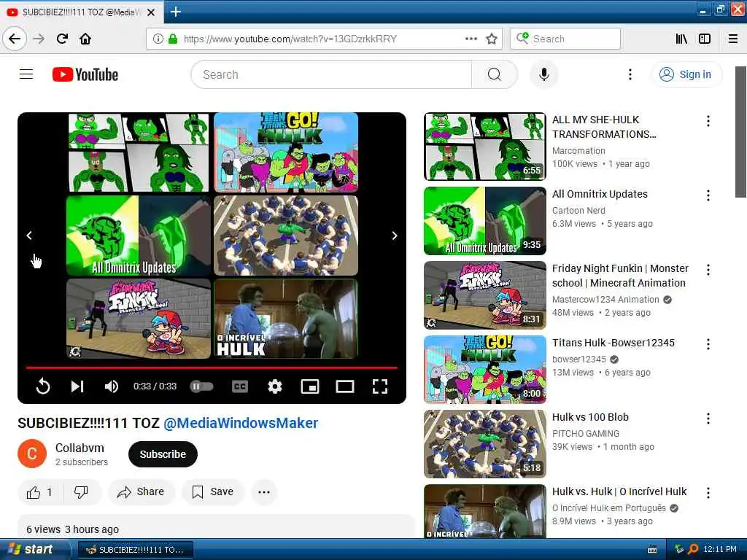Switch to theater mode icon
The image size is (747, 560).
tap(345, 386)
